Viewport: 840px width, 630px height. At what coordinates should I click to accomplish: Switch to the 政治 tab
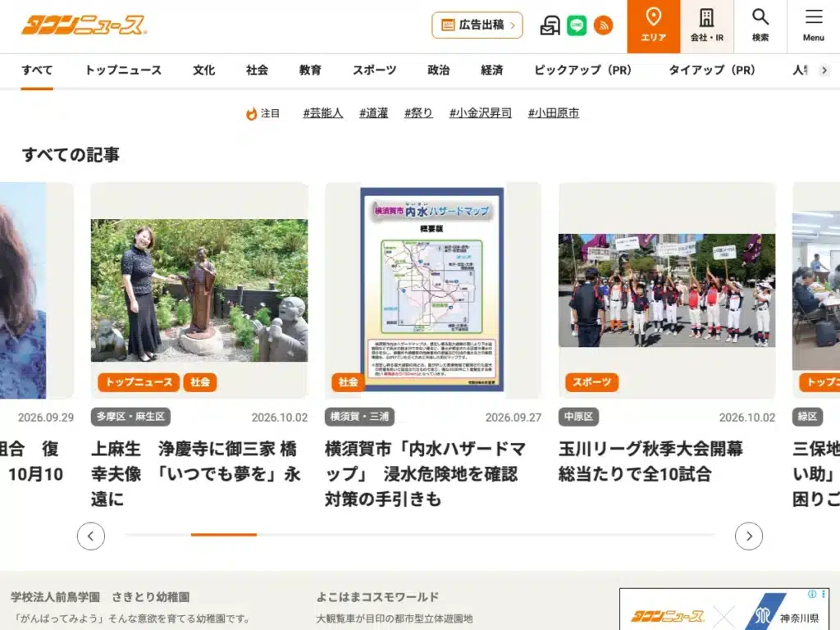(438, 71)
